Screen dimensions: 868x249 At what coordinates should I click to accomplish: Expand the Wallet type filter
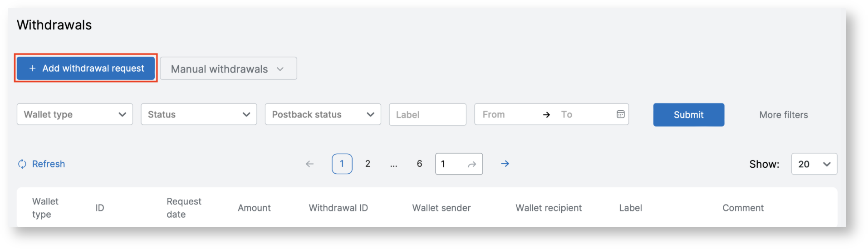75,114
